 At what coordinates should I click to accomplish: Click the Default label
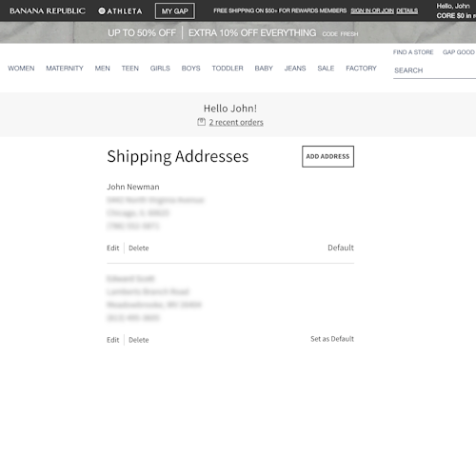[x=341, y=248]
